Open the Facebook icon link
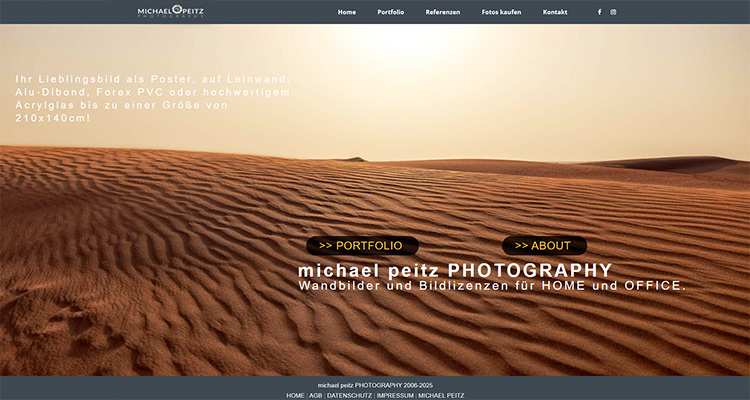Viewport: 750px width, 400px height. (x=599, y=12)
